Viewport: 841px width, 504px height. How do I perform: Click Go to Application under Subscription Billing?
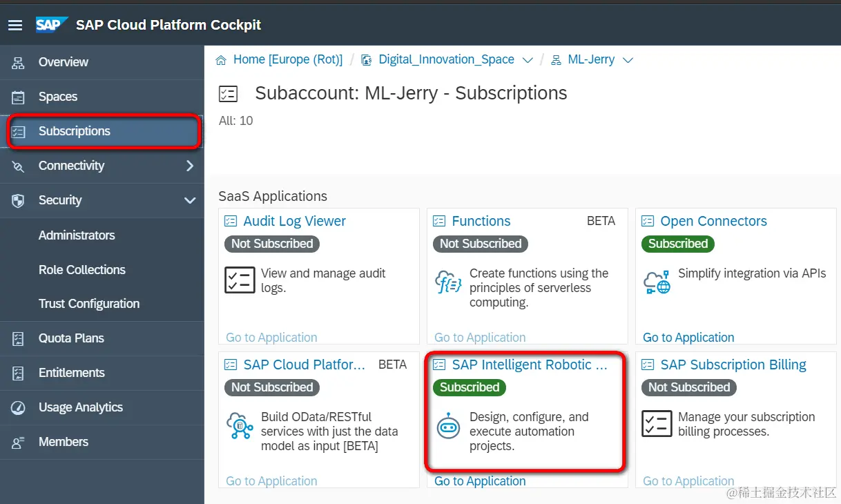(688, 481)
